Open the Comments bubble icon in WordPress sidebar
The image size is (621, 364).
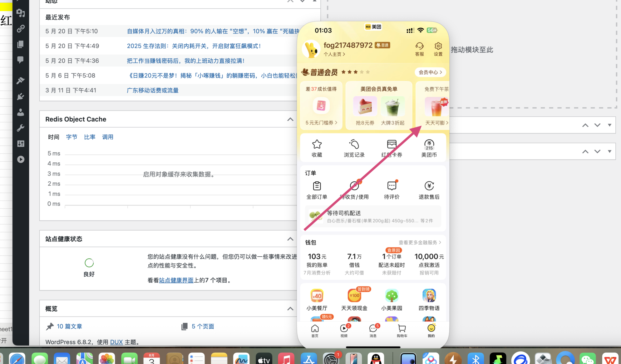[x=21, y=60]
